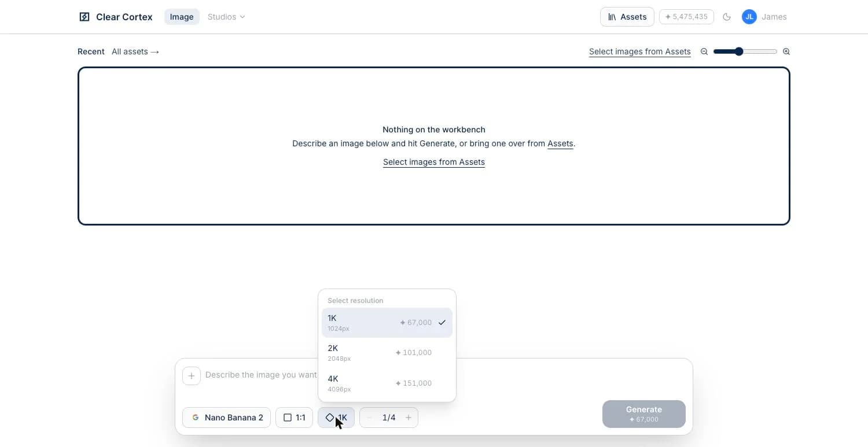
Task: Adjust the thumbnail zoom slider handle
Action: pyautogui.click(x=739, y=51)
